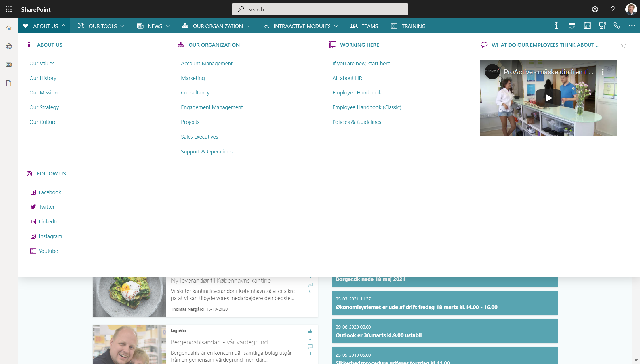Click the phone icon in navigation bar
The image size is (640, 364).
617,26
